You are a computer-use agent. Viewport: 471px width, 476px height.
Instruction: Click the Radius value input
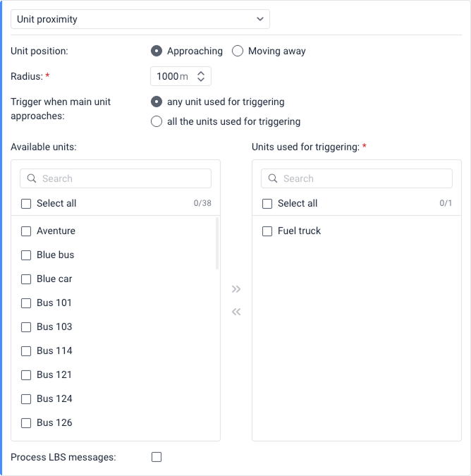tap(168, 76)
